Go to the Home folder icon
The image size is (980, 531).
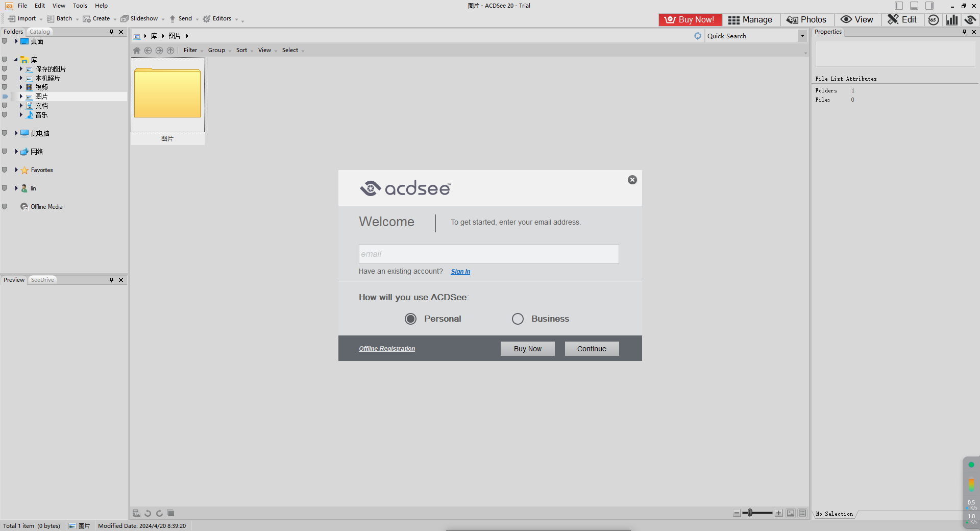click(137, 51)
